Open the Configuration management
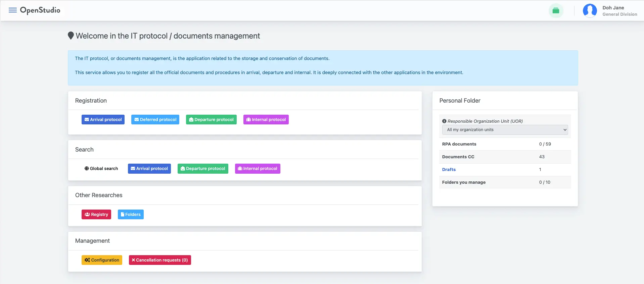644x284 pixels. 102,260
